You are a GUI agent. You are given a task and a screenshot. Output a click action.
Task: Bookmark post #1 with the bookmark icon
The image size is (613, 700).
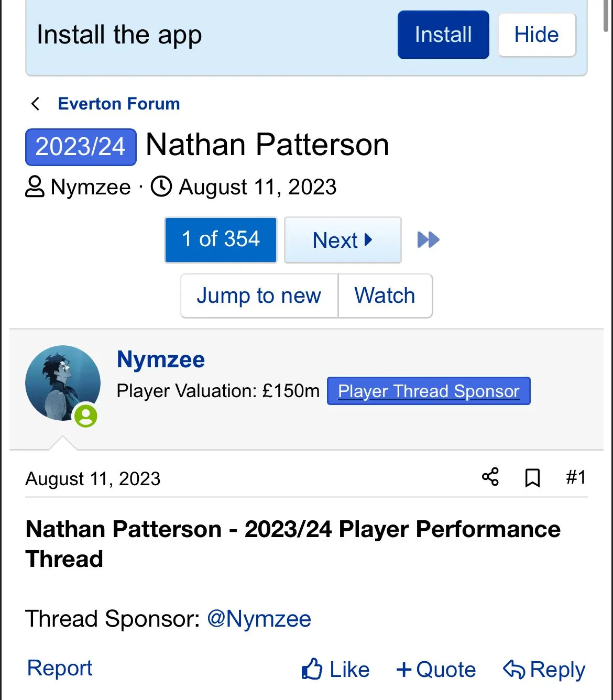click(x=532, y=478)
